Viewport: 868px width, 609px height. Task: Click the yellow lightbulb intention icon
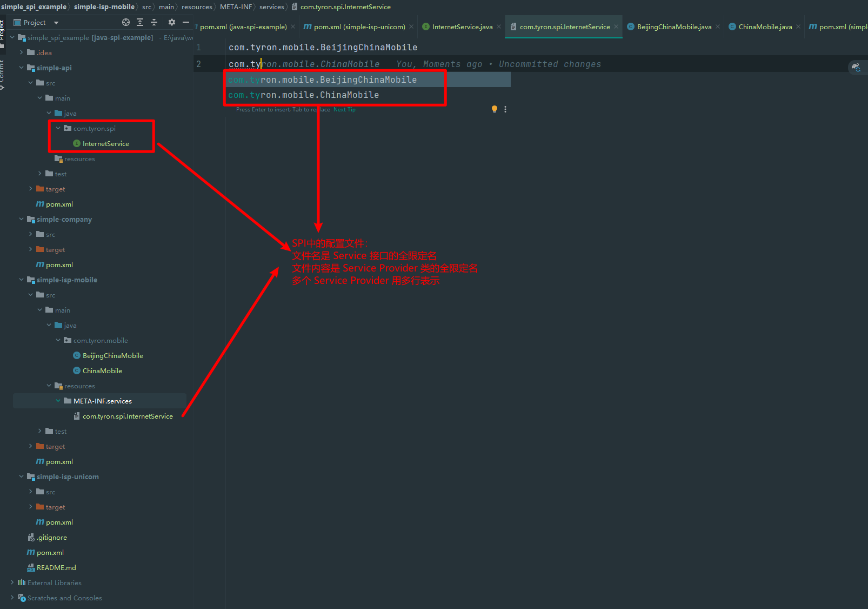coord(494,109)
